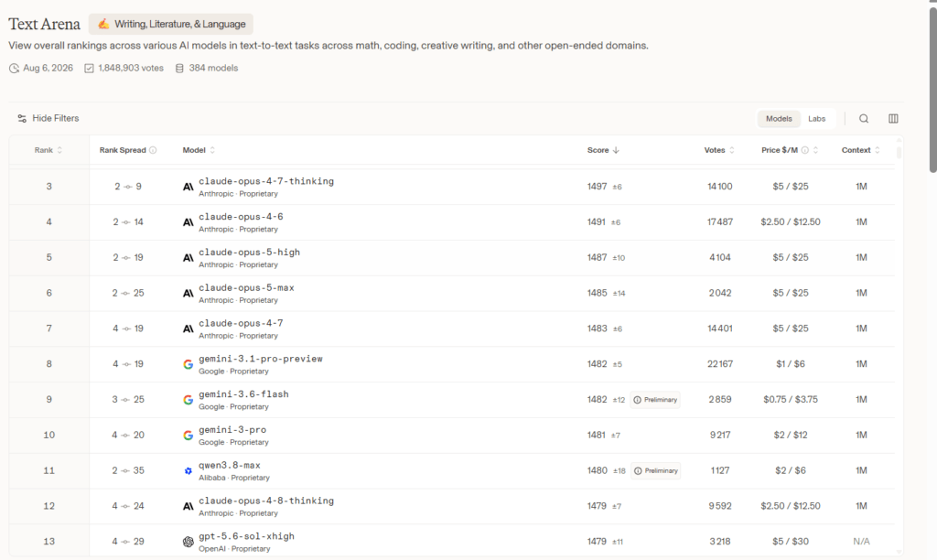Open claude-opus-4-6 model link

coord(241,216)
